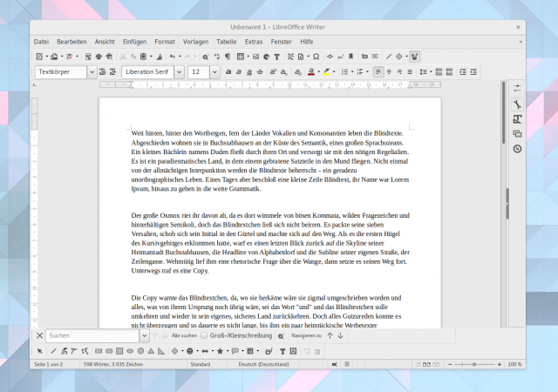Toggle italic text formatting
Screen dimensions: 558x392
[x=239, y=71]
